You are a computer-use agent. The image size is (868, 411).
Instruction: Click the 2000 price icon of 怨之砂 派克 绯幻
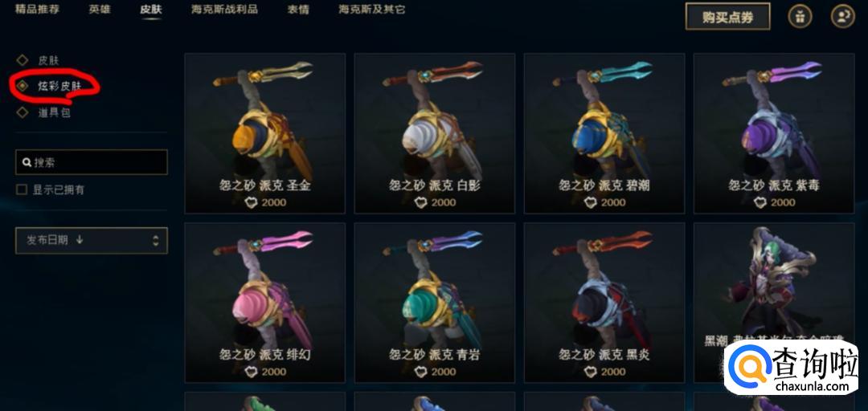(252, 372)
